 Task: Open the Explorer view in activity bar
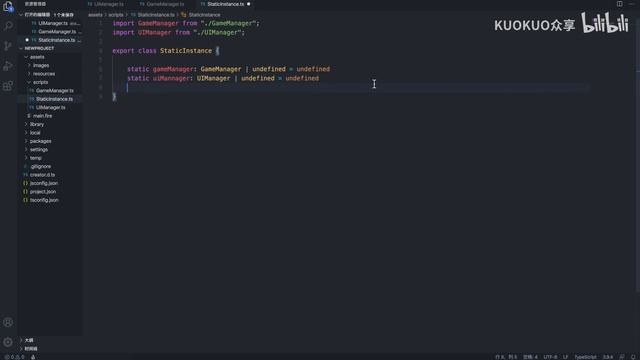point(8,7)
